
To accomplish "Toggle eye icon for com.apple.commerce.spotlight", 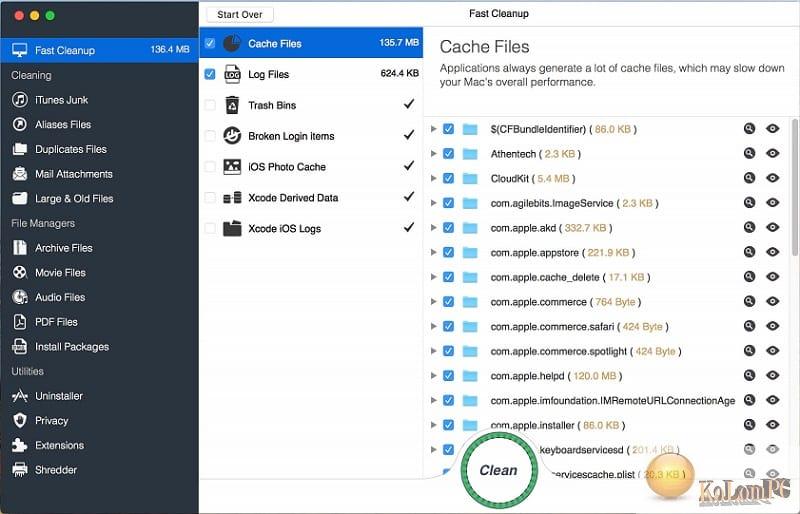I will coord(772,350).
